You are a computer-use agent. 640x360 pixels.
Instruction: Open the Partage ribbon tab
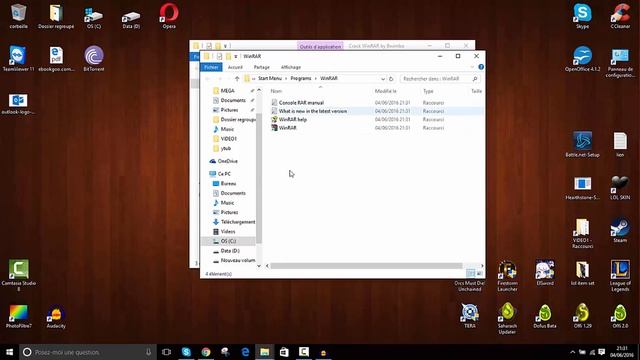pos(262,67)
